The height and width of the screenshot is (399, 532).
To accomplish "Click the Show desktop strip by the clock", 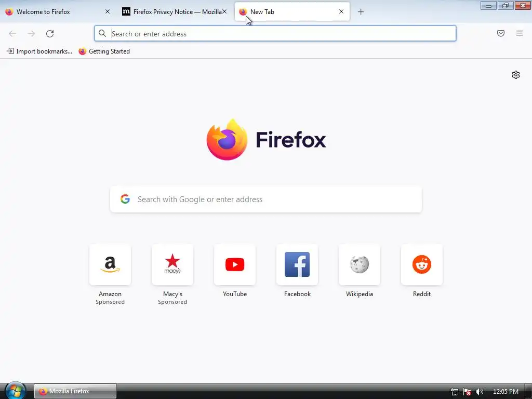I will click(x=528, y=391).
